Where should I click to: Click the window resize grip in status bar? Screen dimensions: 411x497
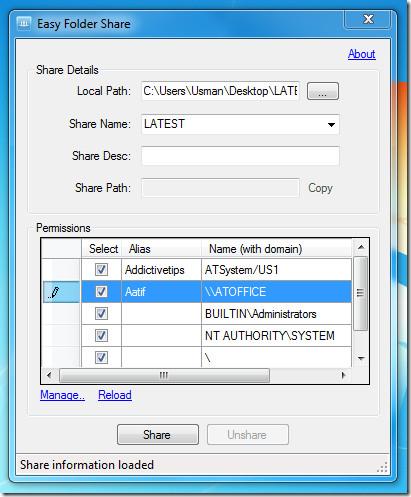click(382, 467)
